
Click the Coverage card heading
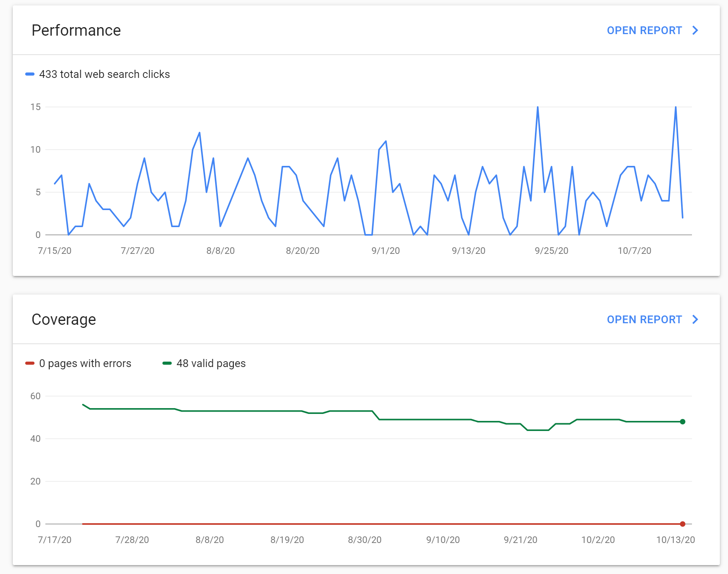click(x=64, y=319)
